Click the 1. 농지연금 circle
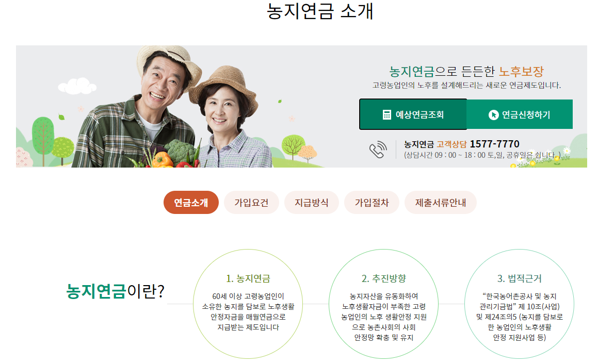The image size is (598, 364). (x=248, y=304)
